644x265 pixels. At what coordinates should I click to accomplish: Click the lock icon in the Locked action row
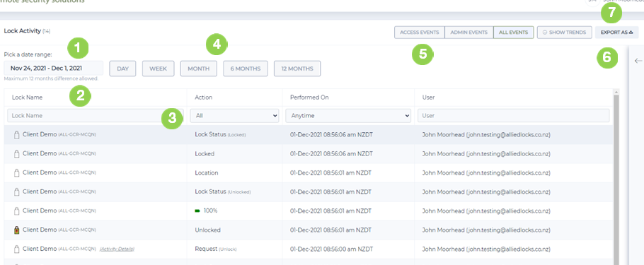(x=17, y=154)
